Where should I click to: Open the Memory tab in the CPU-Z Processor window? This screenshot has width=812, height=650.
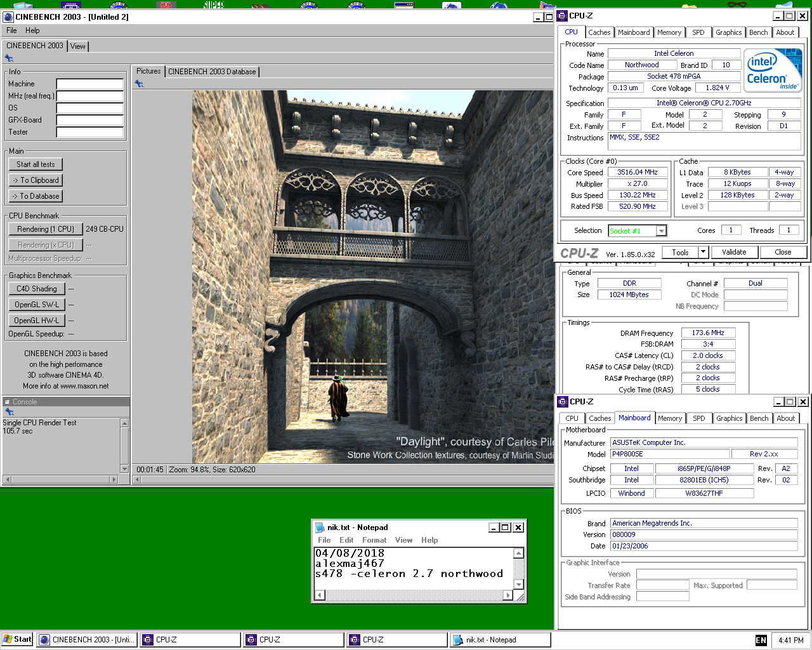tap(669, 32)
